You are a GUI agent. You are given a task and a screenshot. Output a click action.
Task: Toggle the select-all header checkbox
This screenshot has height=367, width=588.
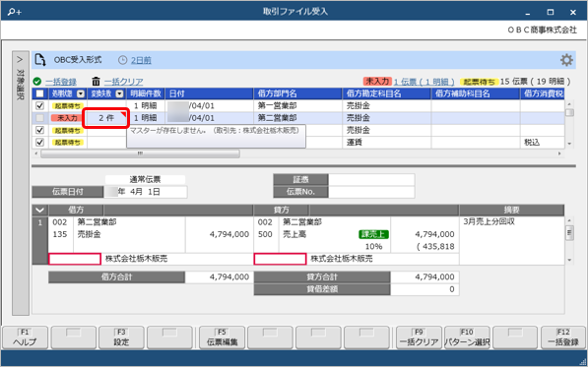click(x=39, y=93)
